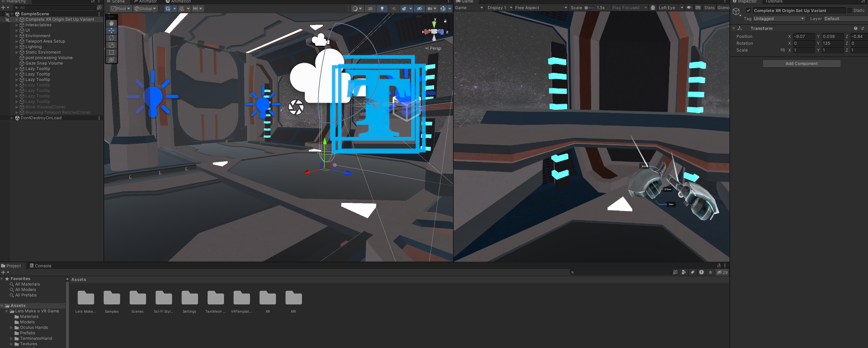Click the Add Component button
This screenshot has height=348, width=868.
(x=801, y=63)
